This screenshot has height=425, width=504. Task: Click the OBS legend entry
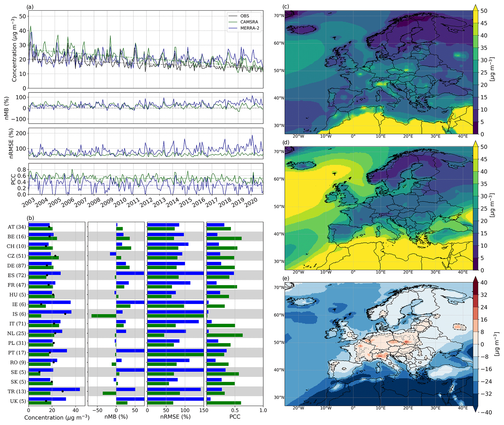[244, 16]
